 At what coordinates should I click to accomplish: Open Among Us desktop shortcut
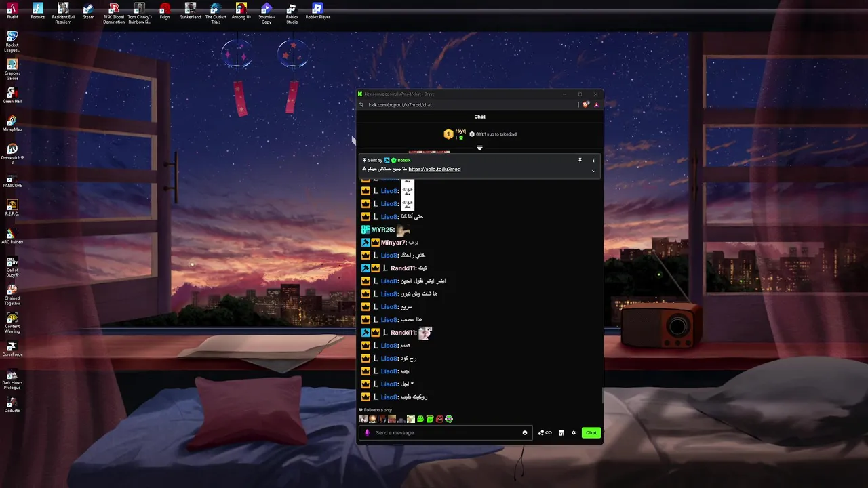tap(241, 11)
